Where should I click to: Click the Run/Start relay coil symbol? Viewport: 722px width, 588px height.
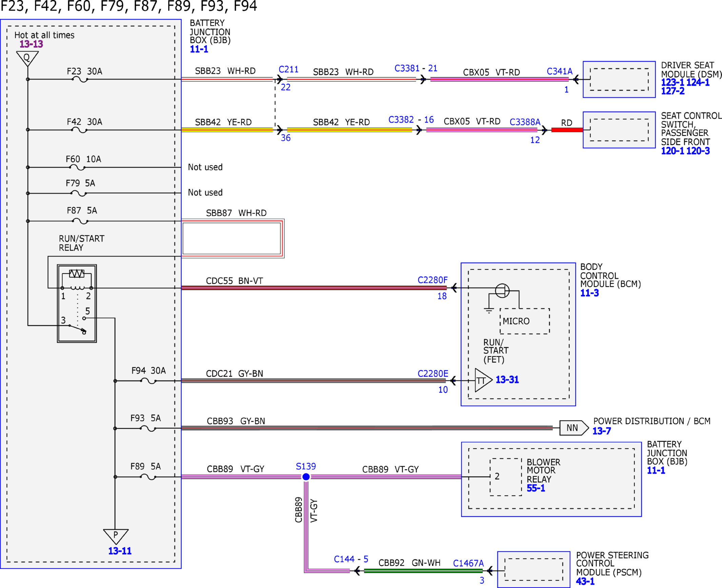77,288
